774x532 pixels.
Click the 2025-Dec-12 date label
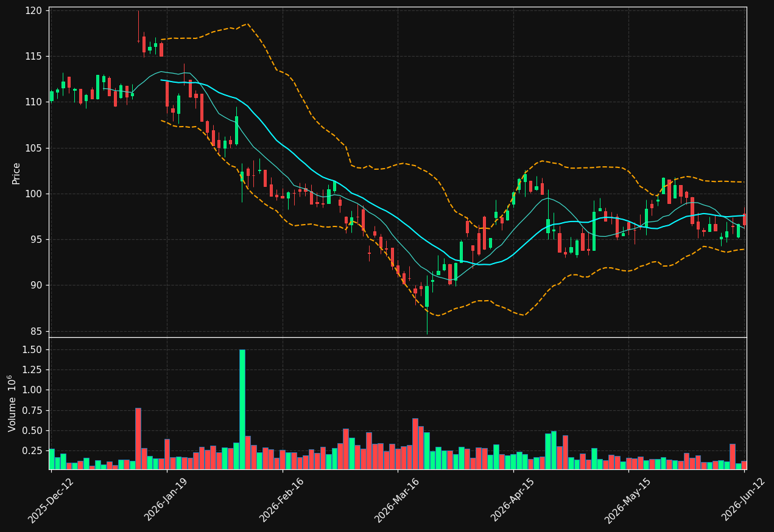tap(51, 500)
